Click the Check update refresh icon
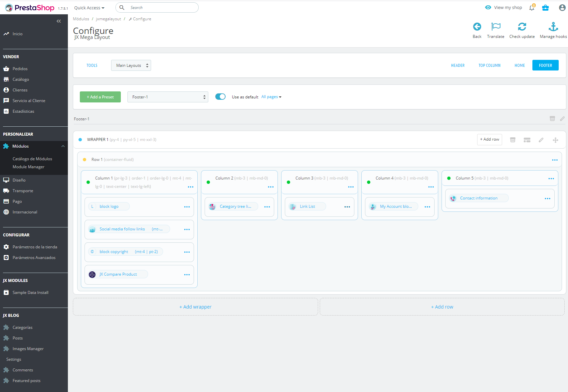 click(522, 27)
